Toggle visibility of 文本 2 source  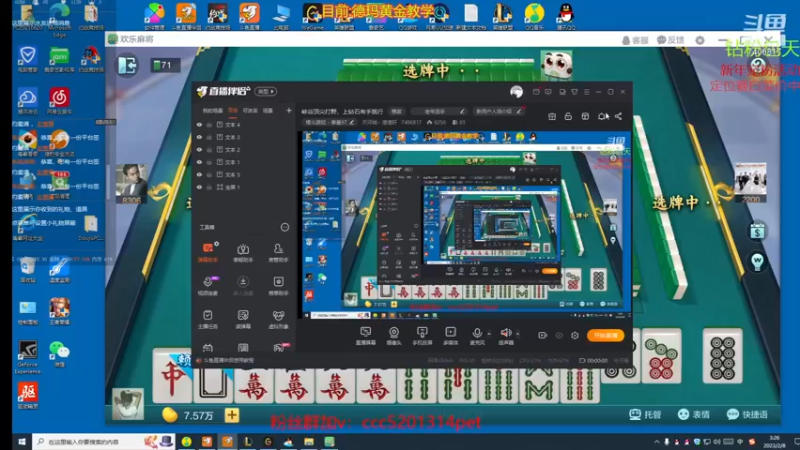coord(199,149)
